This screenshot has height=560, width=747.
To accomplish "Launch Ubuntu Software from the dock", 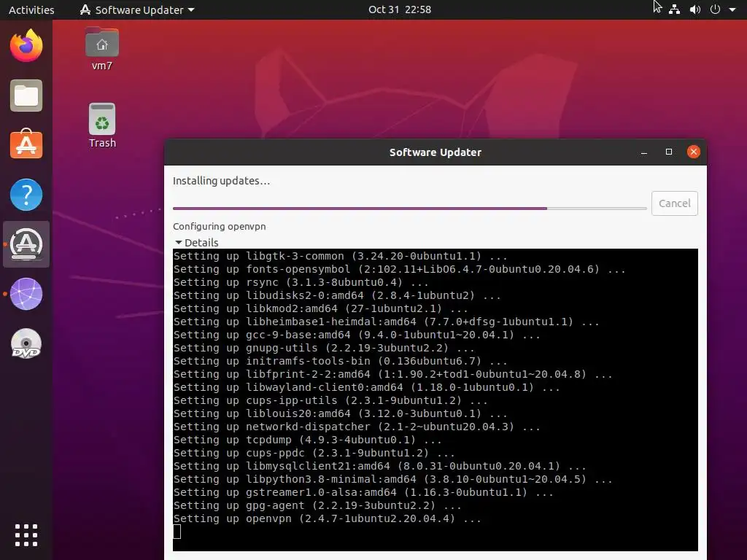I will pyautogui.click(x=26, y=145).
